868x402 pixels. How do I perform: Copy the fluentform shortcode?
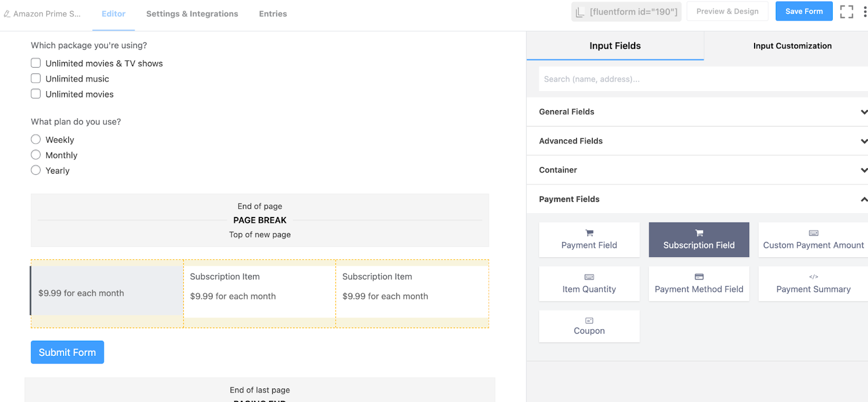[x=627, y=11]
